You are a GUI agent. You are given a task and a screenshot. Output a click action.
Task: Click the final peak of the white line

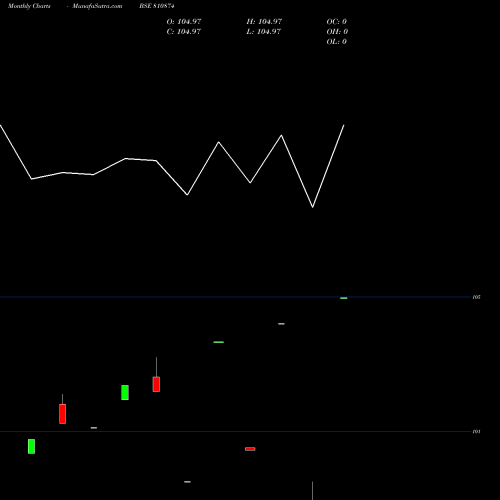click(344, 125)
